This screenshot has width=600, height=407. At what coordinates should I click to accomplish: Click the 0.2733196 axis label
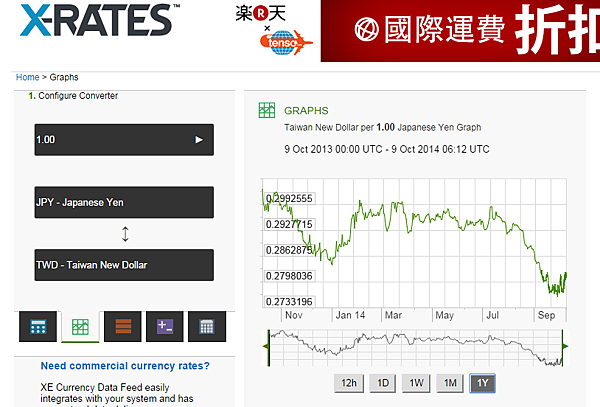(x=289, y=301)
